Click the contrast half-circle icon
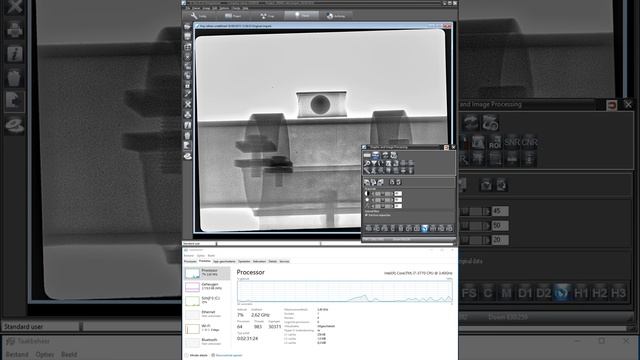 pyautogui.click(x=367, y=193)
